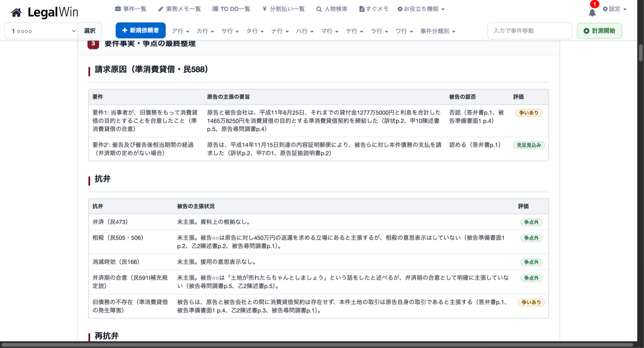Click the 被告の主張状況 column header
This screenshot has width=644, height=348.
(x=196, y=206)
